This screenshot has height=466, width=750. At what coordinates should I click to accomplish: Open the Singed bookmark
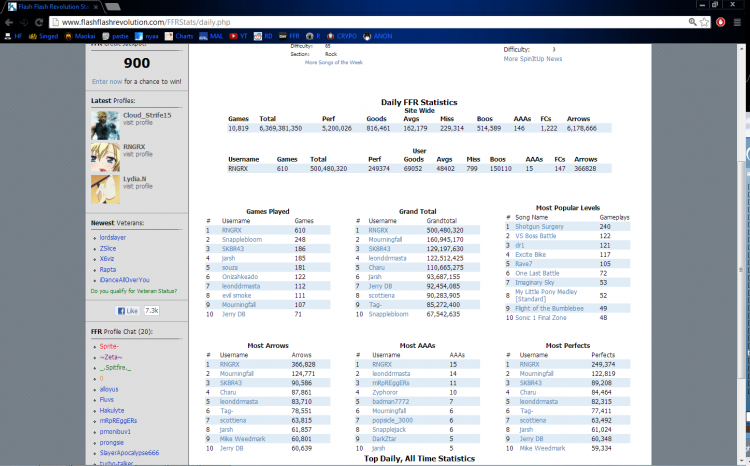pyautogui.click(x=44, y=35)
